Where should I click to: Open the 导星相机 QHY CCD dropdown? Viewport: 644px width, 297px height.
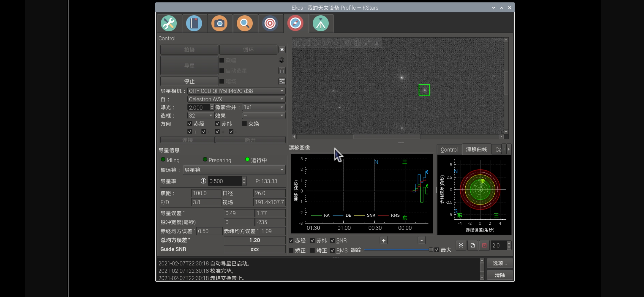tap(236, 91)
